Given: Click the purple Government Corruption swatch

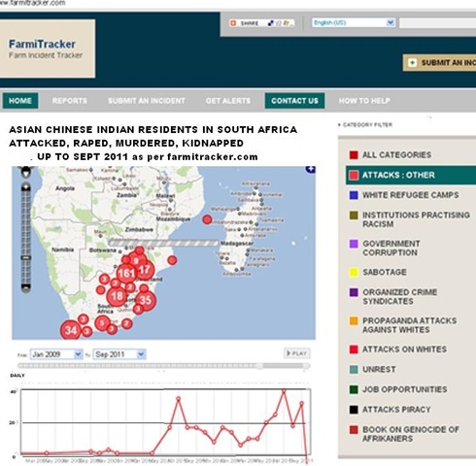Looking at the screenshot, I should click(x=354, y=244).
